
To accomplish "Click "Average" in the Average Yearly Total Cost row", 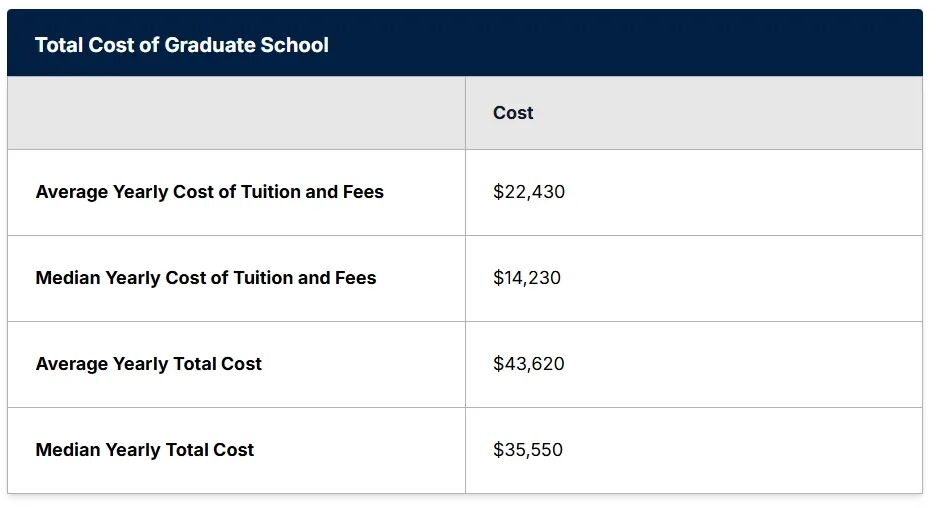I will (x=71, y=364).
